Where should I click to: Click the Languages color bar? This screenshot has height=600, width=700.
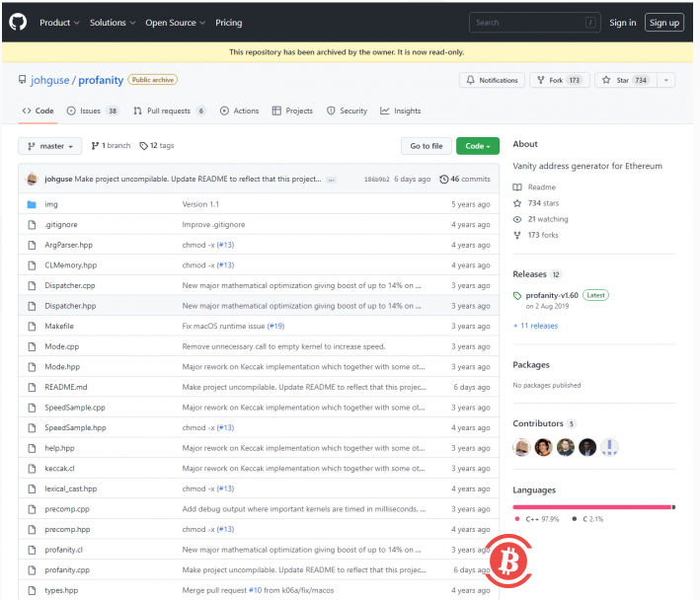point(593,506)
